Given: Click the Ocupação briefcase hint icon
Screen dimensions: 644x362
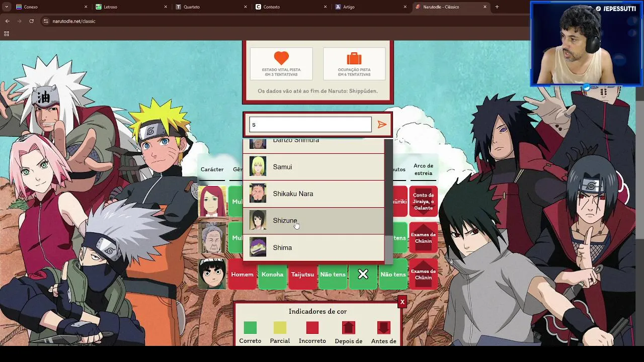Looking at the screenshot, I should 354,58.
